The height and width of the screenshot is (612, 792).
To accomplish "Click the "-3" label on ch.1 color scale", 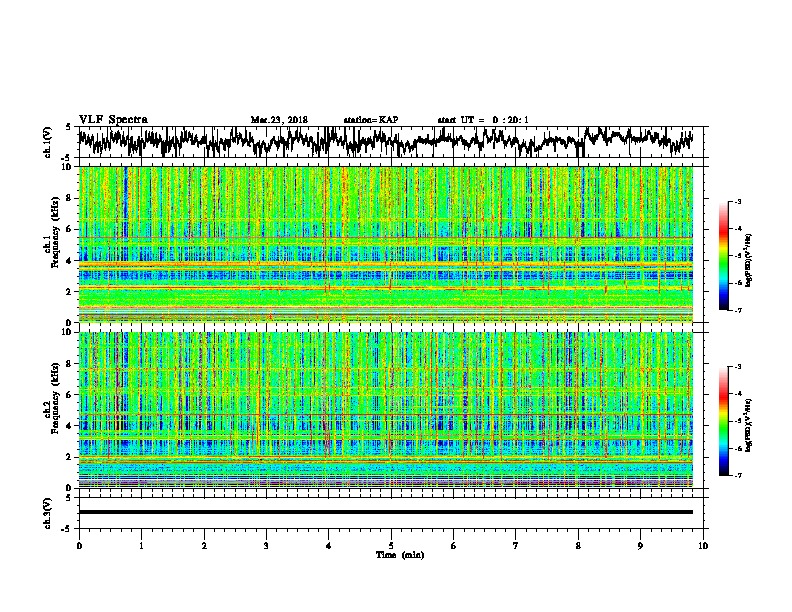I will coord(738,202).
